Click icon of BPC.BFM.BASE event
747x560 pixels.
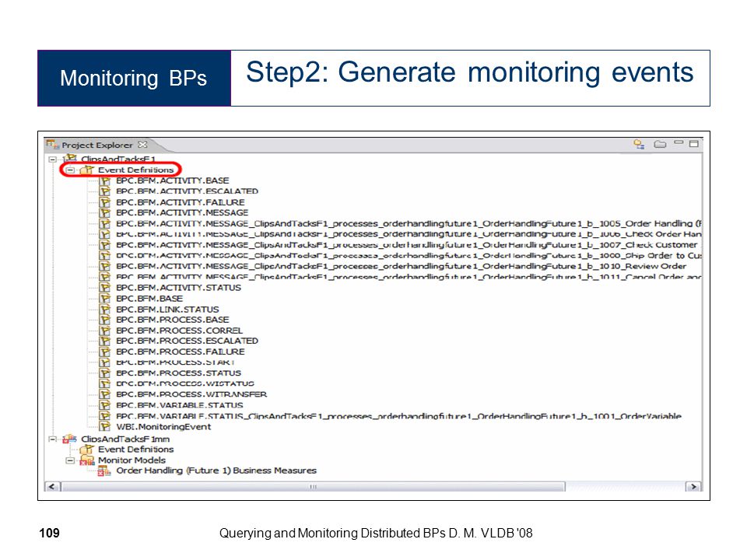coord(105,299)
